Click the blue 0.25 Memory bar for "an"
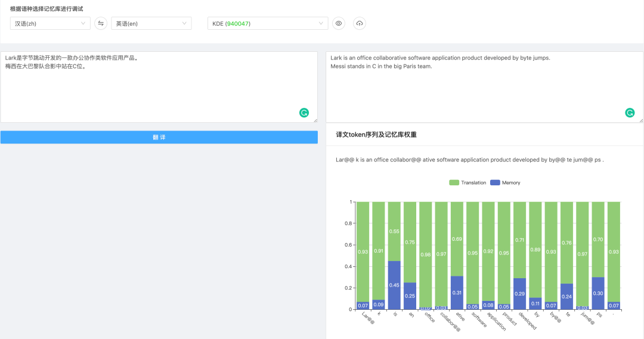Image resolution: width=644 pixels, height=339 pixels. click(x=410, y=296)
